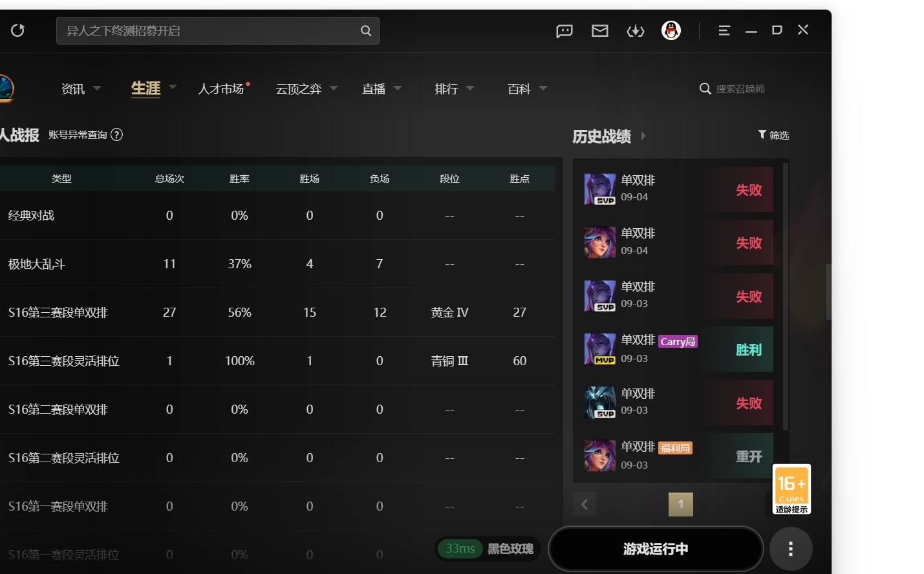Expand the 百科 dropdown arrow
Screen dimensions: 924x574
point(543,88)
